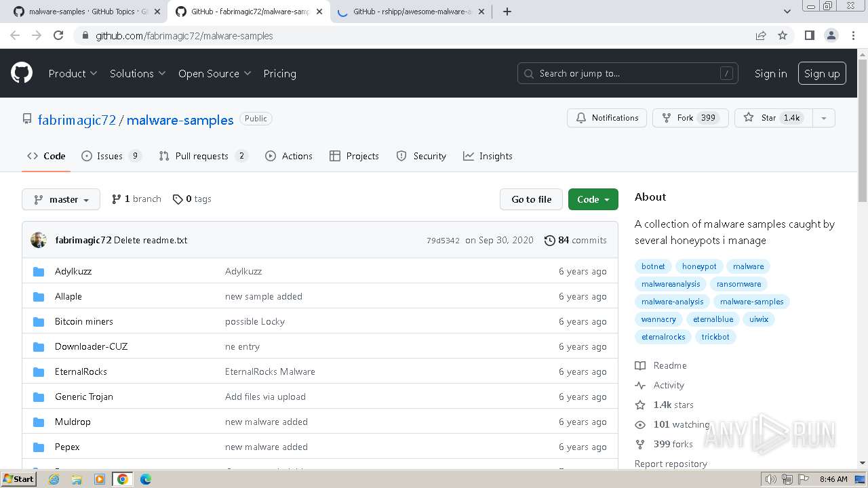Expand the Solutions menu
Image resolution: width=868 pixels, height=488 pixels.
point(138,73)
